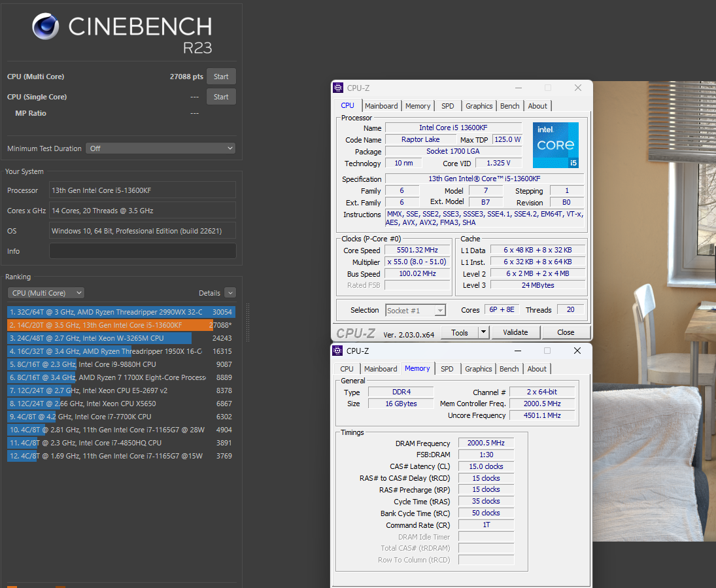
Task: Open SPD tab in the CPU-Z processor window
Action: point(448,106)
